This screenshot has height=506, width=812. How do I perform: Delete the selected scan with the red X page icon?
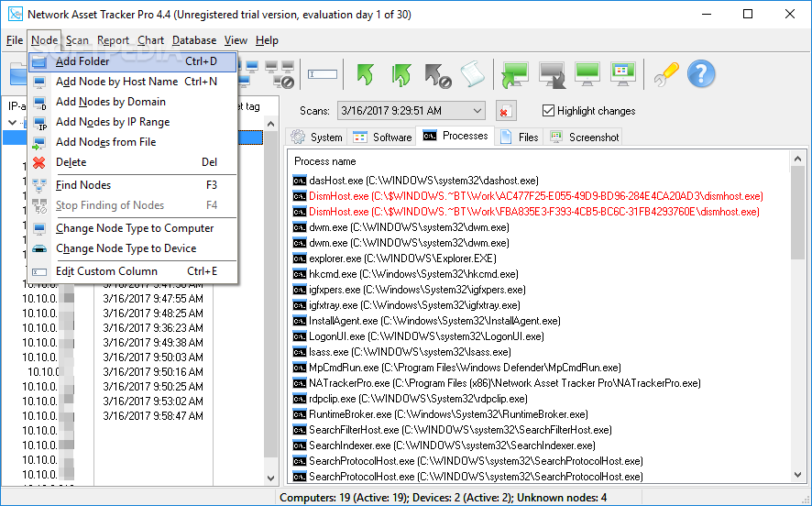(x=505, y=111)
